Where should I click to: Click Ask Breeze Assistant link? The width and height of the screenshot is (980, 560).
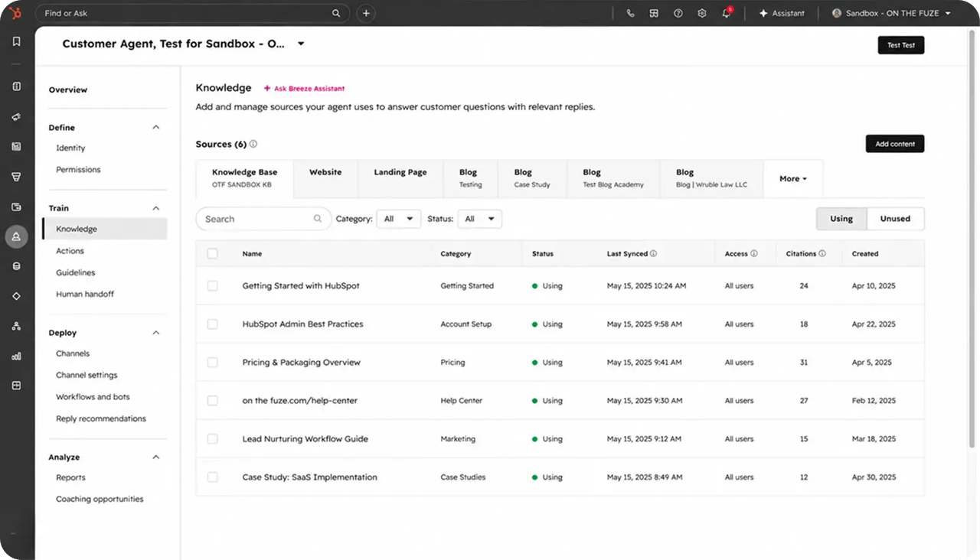coord(304,89)
